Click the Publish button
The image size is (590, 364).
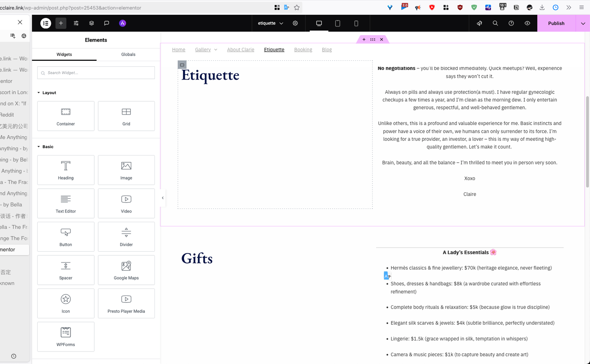click(556, 23)
